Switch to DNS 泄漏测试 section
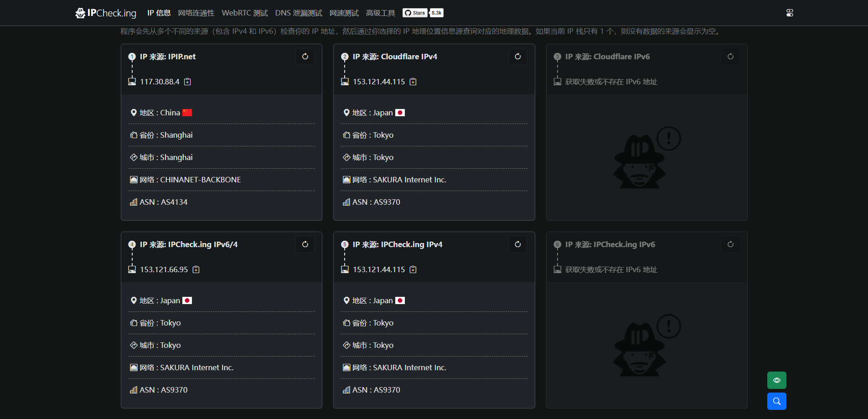 [x=299, y=13]
